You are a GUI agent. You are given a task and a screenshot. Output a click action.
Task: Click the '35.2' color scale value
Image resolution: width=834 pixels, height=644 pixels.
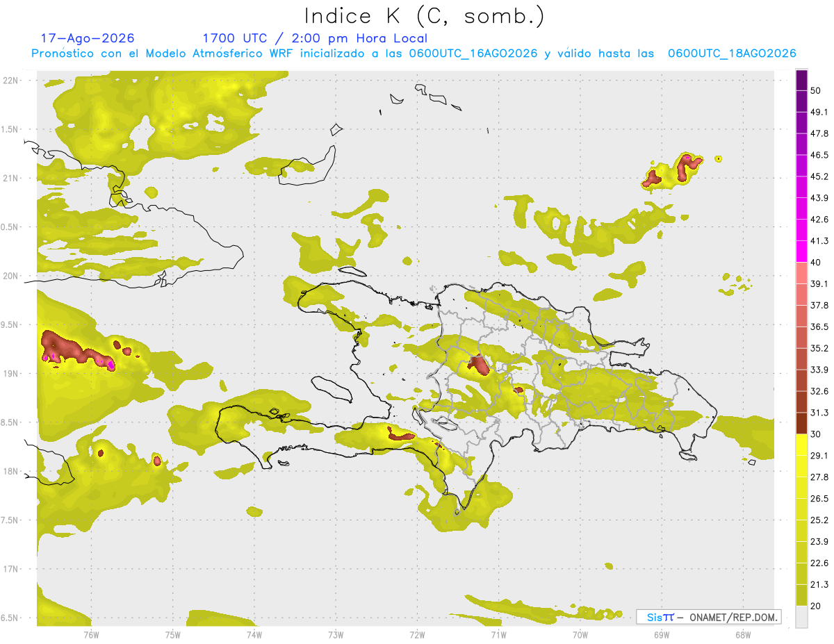click(x=819, y=348)
